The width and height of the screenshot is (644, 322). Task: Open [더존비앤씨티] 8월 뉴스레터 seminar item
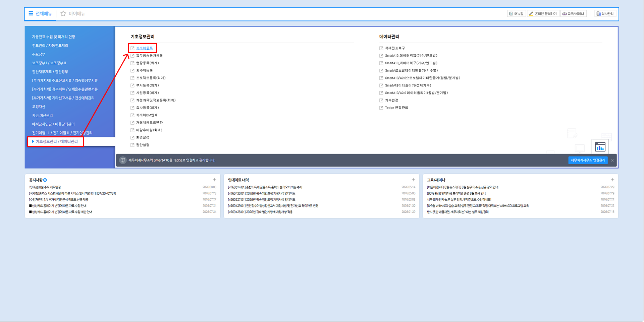coord(463,187)
